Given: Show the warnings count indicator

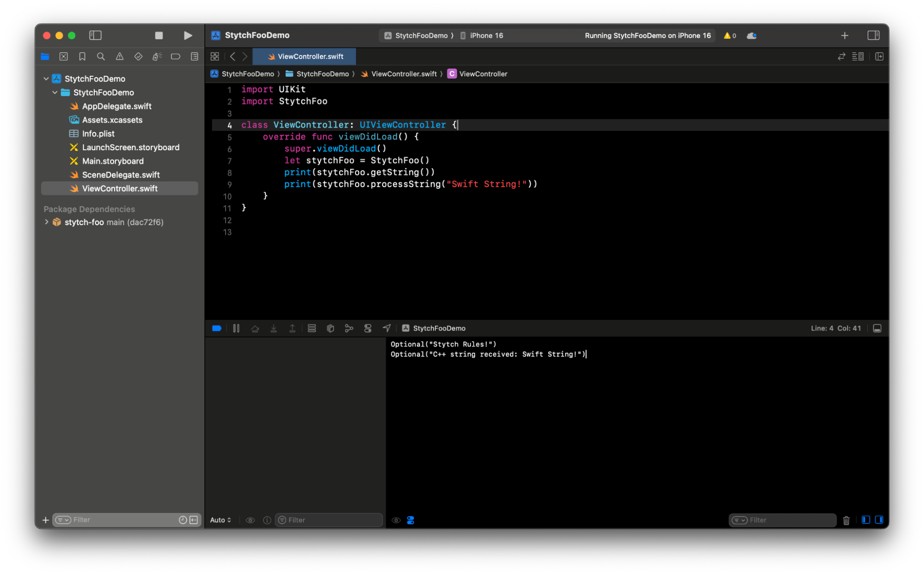Looking at the screenshot, I should (x=730, y=36).
